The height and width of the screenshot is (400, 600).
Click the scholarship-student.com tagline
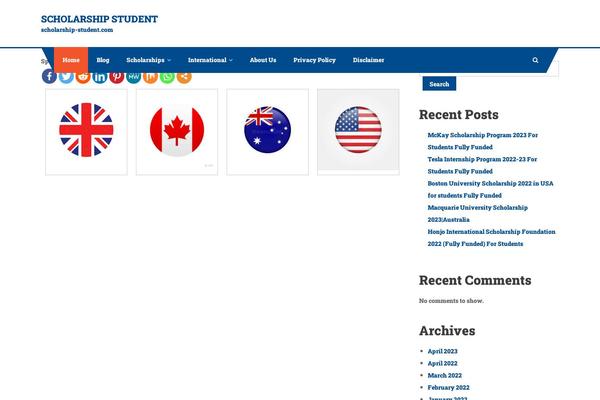tap(77, 30)
